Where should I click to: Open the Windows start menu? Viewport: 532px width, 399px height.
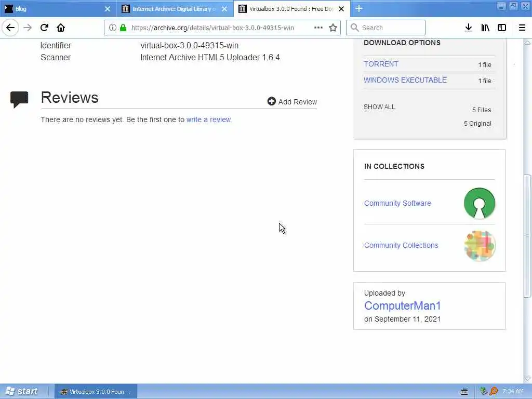coord(22,392)
